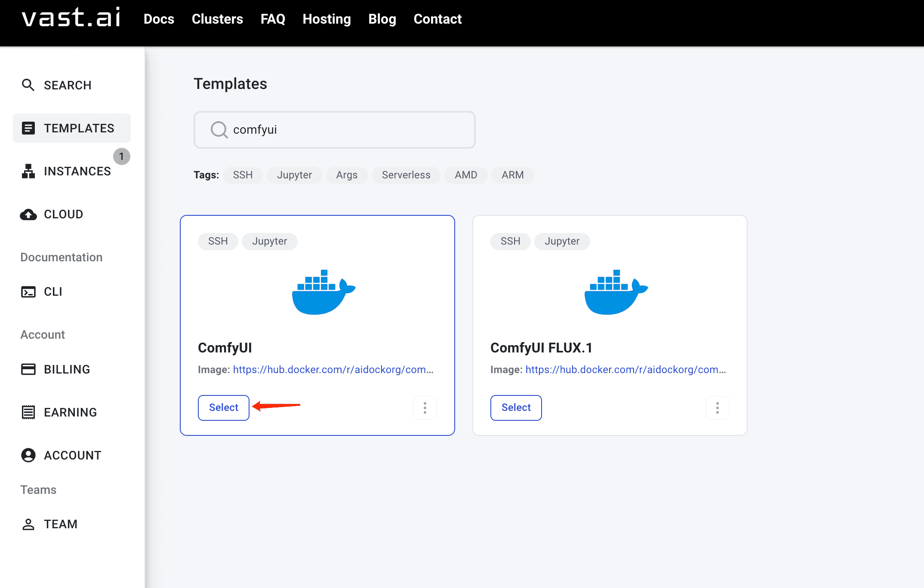Click the magnifier icon in search box
924x588 pixels.
[219, 129]
